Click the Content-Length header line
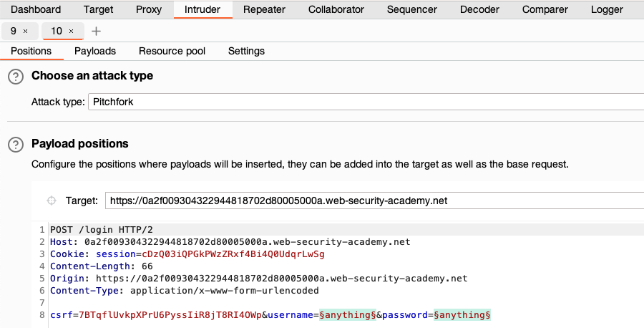The height and width of the screenshot is (328, 644). click(102, 266)
